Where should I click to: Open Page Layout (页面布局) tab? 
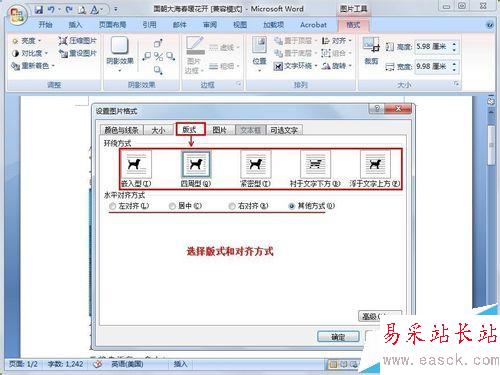click(x=112, y=25)
